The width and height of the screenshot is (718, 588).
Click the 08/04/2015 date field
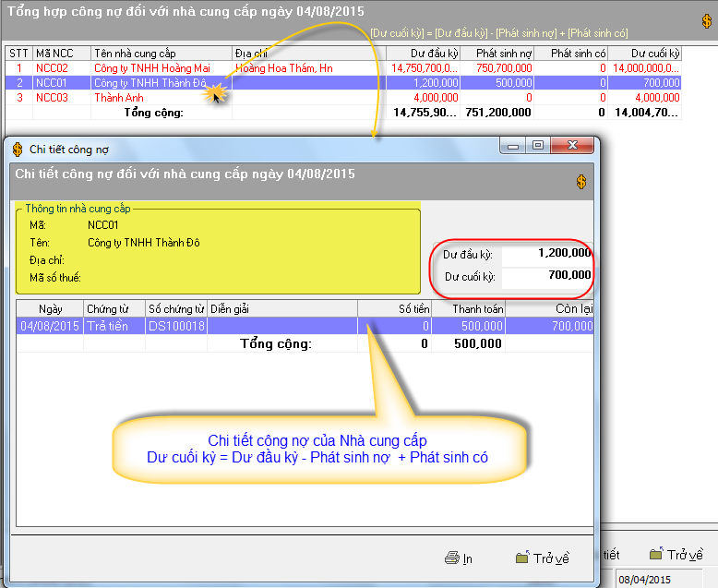(662, 578)
